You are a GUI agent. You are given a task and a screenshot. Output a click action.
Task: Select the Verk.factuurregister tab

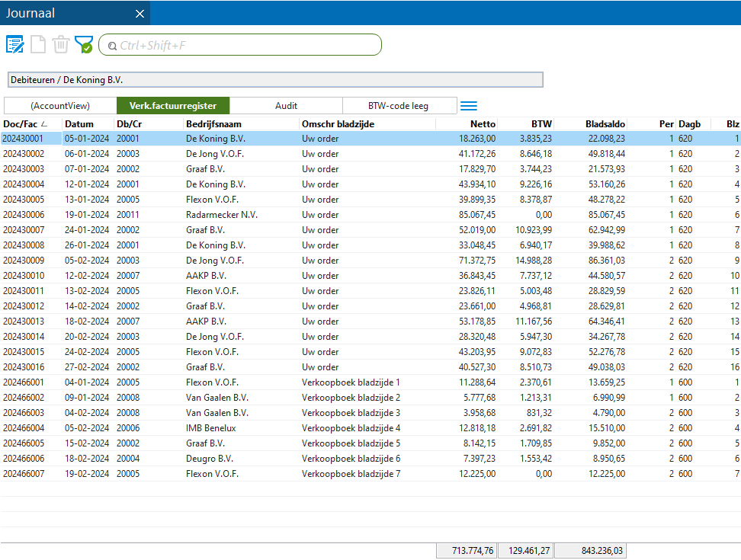coord(173,106)
